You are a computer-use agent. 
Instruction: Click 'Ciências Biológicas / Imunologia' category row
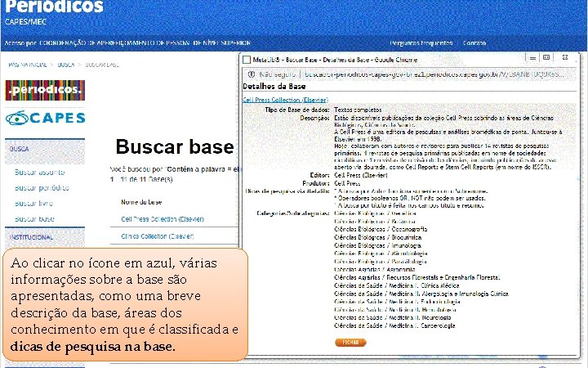tap(377, 245)
